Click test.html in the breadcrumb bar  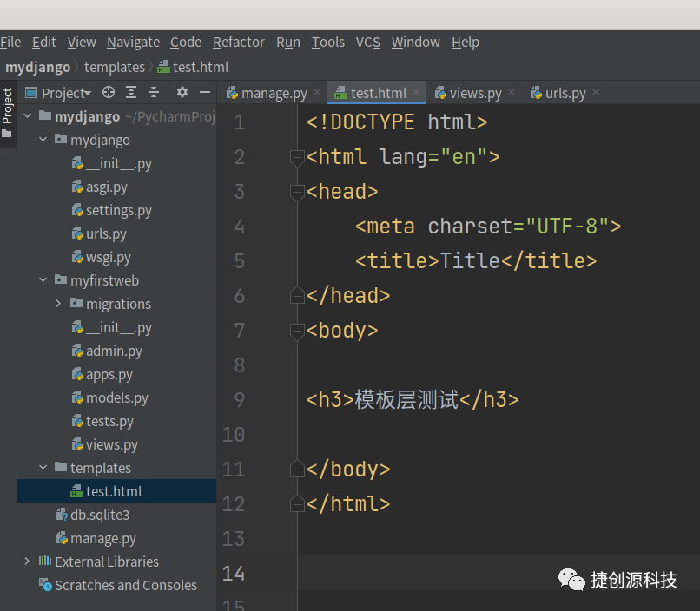[x=193, y=67]
